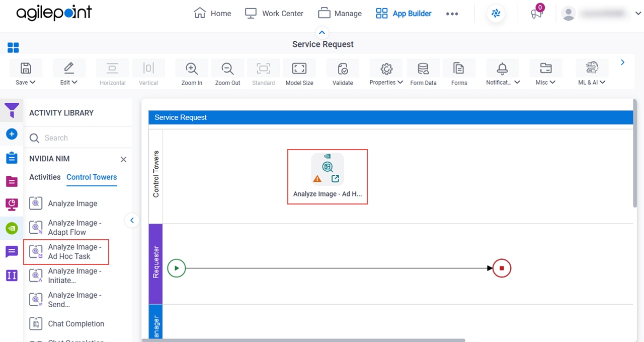
Task: Click the magenta document sidebar icon
Action: coord(12,181)
